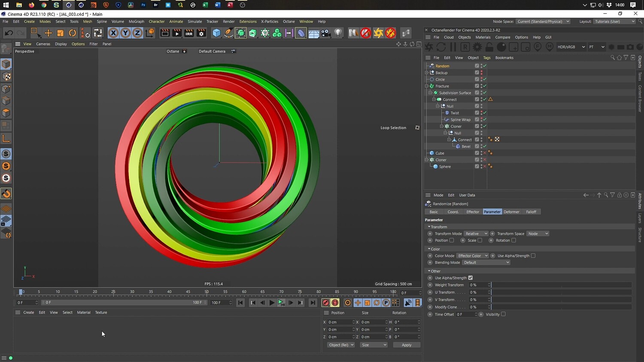This screenshot has width=644, height=362.
Task: Open the Color Mode Effector Color dropdown
Action: click(x=472, y=256)
